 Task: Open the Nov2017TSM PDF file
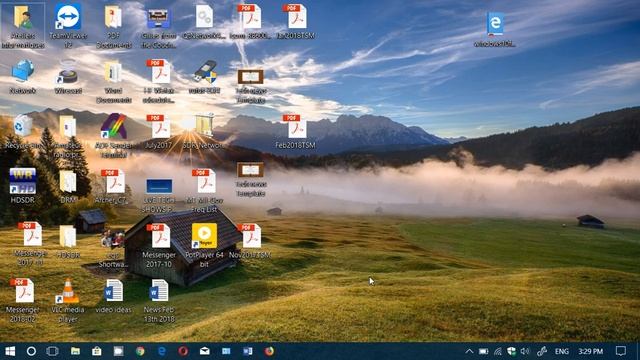coord(250,241)
